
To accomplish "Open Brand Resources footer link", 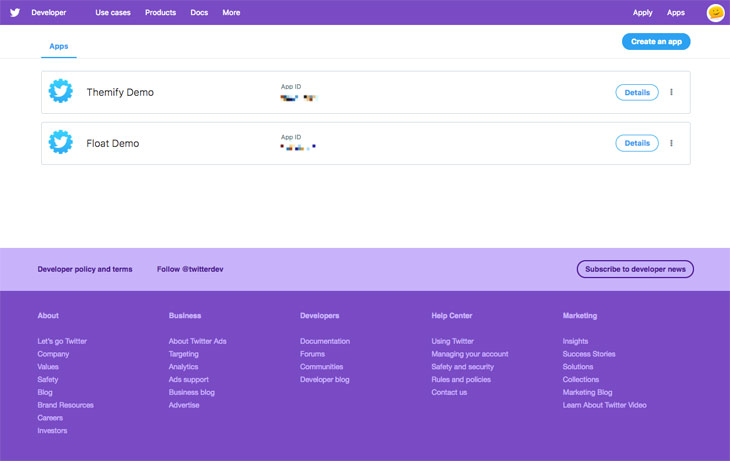I will point(65,405).
